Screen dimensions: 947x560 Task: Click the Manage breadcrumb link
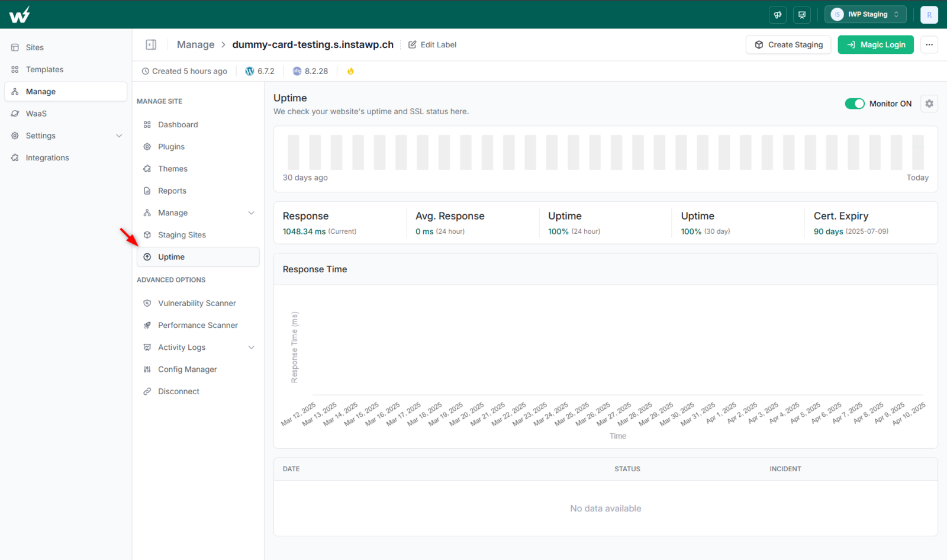click(x=195, y=44)
